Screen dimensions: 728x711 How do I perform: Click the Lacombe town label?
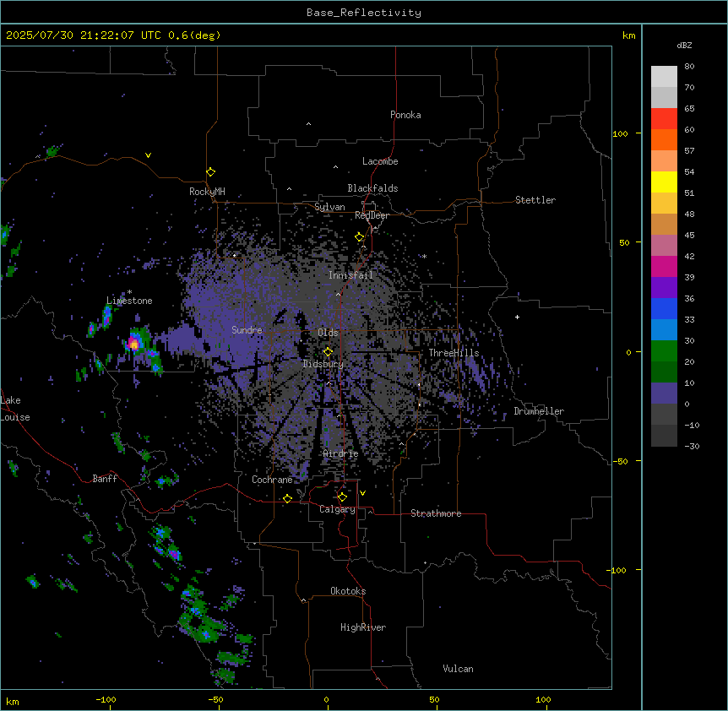point(380,161)
